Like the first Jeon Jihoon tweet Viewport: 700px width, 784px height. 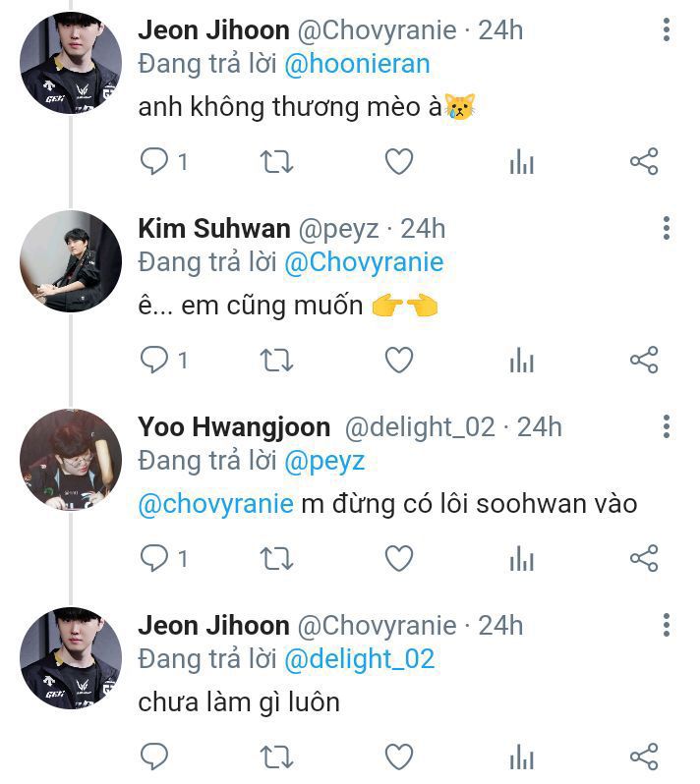(x=398, y=161)
